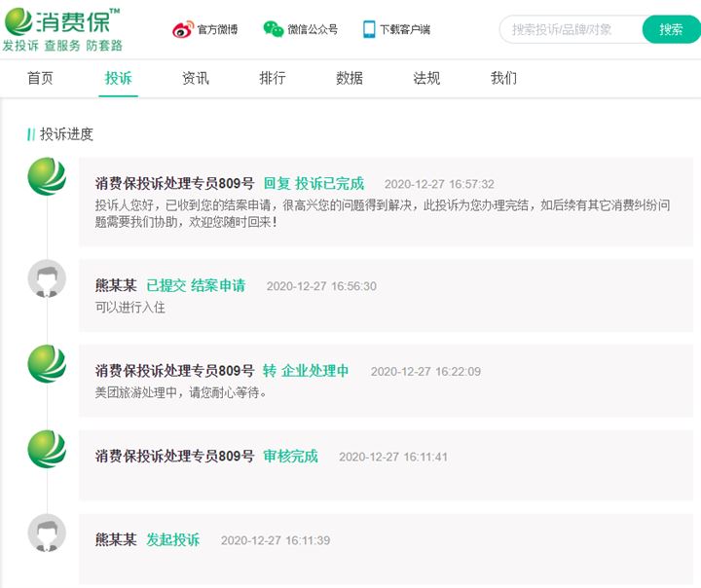Image resolution: width=701 pixels, height=588 pixels.
Task: Open the 法规 tab
Action: coord(426,78)
